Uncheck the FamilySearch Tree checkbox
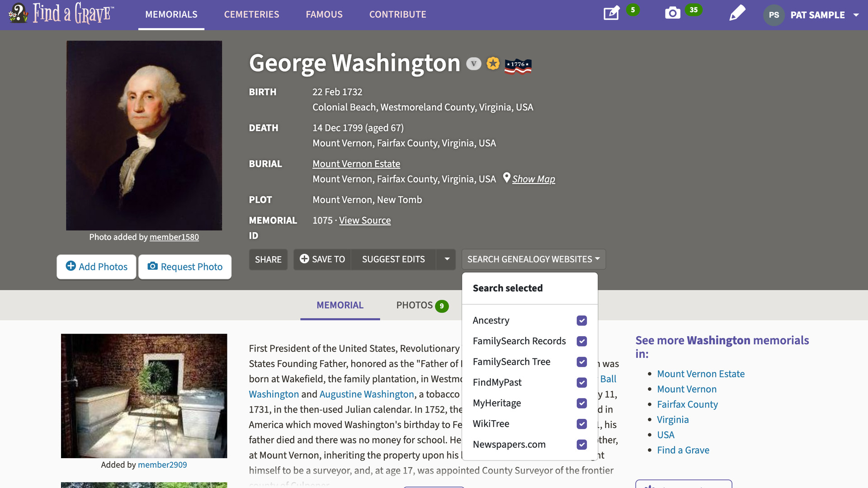Image resolution: width=868 pixels, height=488 pixels. tap(582, 362)
